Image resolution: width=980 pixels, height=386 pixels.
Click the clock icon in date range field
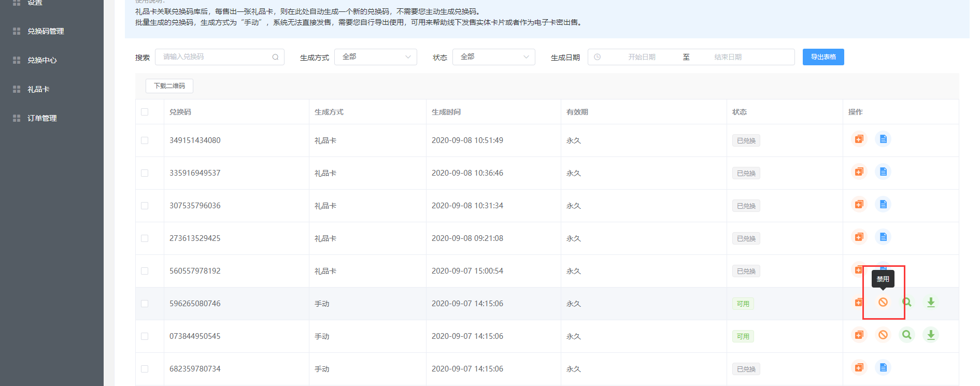[x=598, y=57]
